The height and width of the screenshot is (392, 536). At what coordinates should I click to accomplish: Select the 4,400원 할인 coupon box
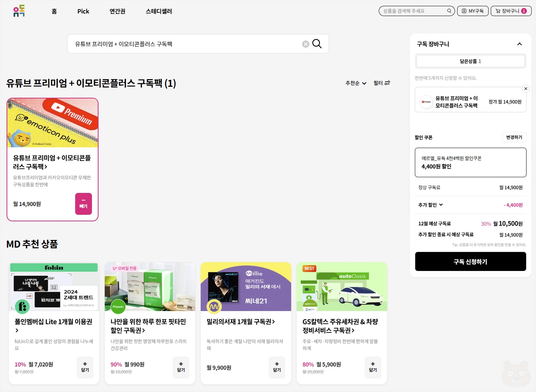[x=470, y=162]
